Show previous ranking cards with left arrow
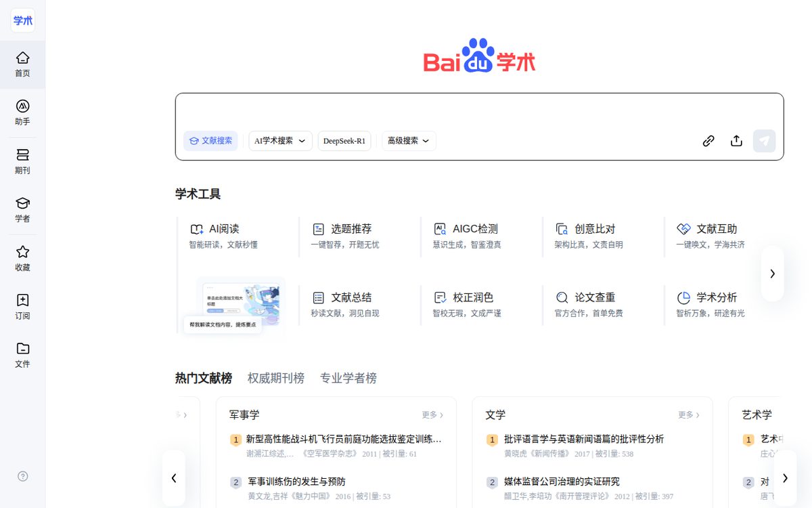Screen dimensions: 812x508 [x=174, y=478]
